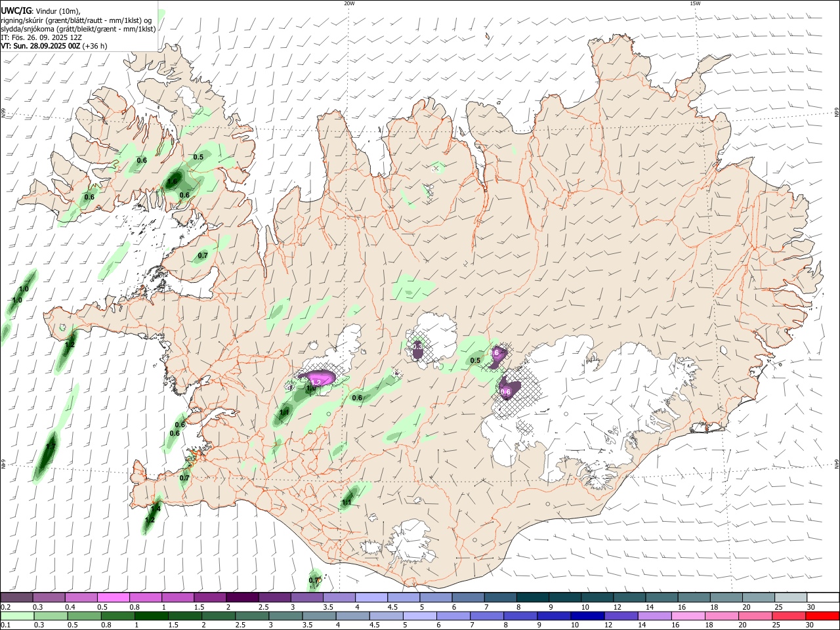Click the 1.4 rain value on the map
This screenshot has height=630, width=840.
point(156,508)
